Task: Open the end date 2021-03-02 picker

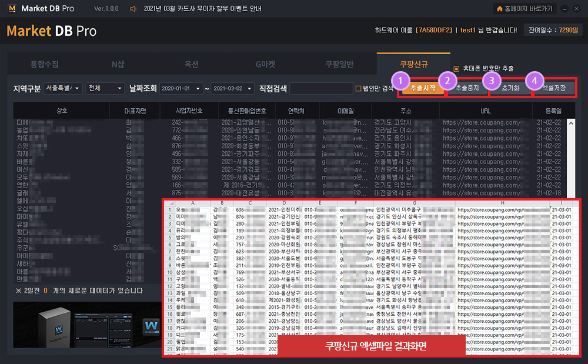Action: click(x=233, y=89)
